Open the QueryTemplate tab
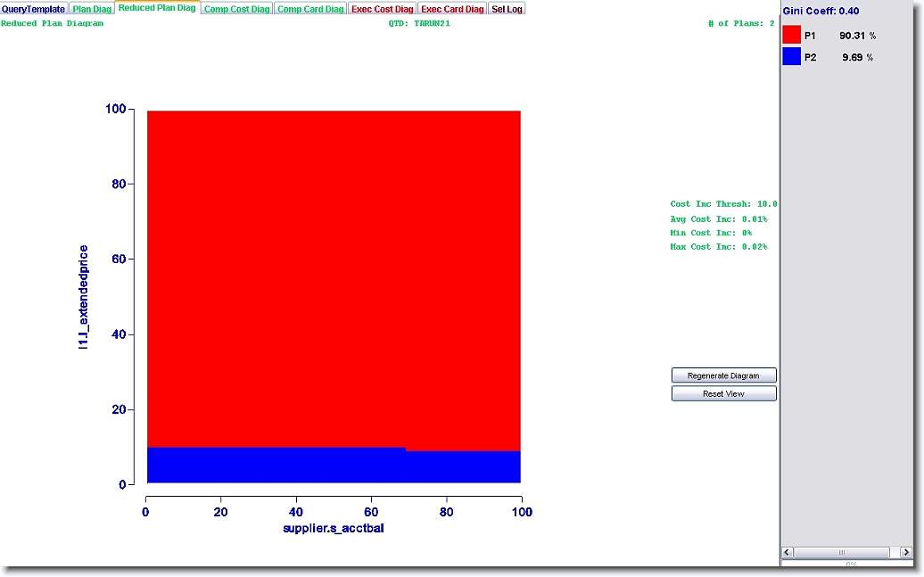Screen dimensions: 924x577 (34, 9)
